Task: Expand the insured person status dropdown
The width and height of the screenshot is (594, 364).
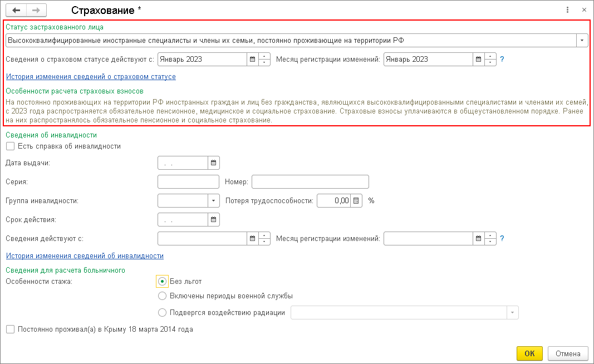Action: (582, 40)
